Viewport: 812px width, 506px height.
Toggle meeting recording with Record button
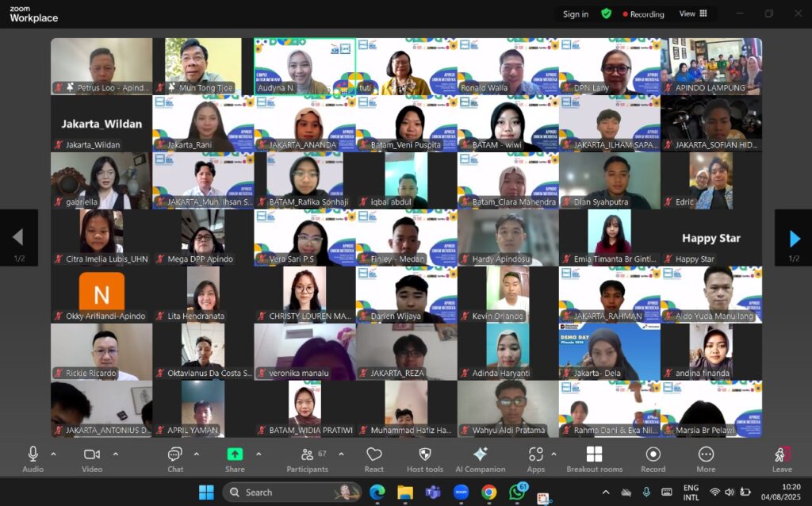click(x=653, y=458)
